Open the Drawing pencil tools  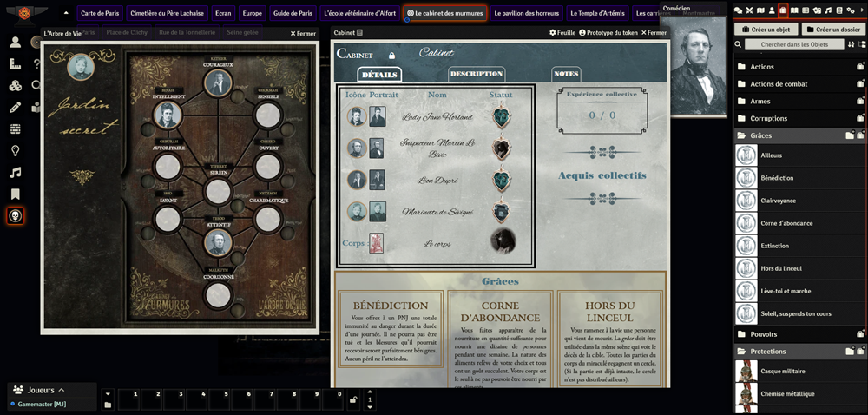coord(15,108)
